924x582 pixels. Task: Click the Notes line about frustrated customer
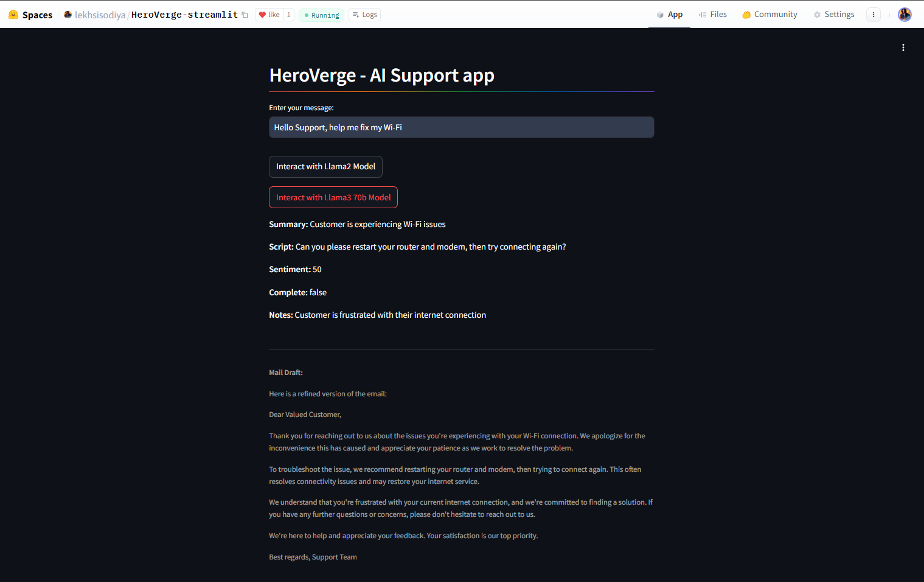pyautogui.click(x=377, y=315)
